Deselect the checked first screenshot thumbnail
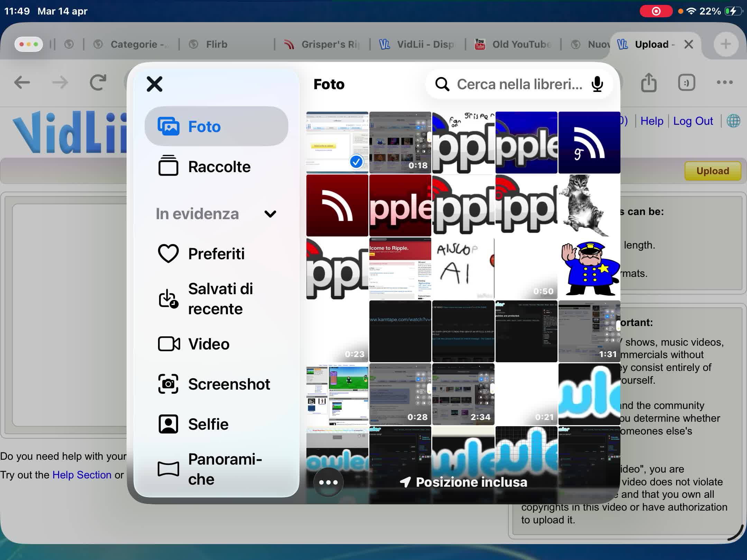This screenshot has width=747, height=560. 337,142
